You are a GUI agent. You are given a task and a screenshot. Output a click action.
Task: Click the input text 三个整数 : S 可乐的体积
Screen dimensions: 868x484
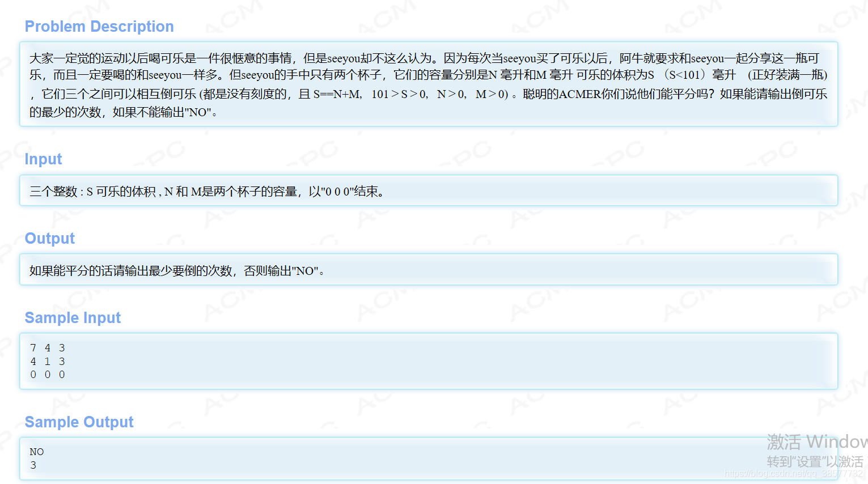coord(208,192)
